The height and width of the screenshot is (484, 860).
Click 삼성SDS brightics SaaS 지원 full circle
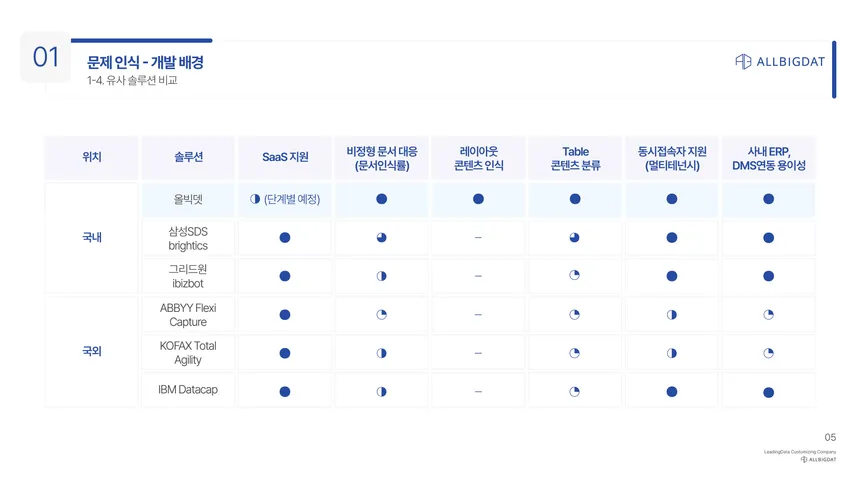(285, 238)
